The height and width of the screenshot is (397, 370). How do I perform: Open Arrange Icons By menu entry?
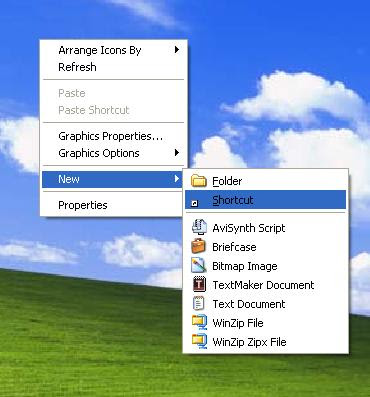(x=113, y=50)
